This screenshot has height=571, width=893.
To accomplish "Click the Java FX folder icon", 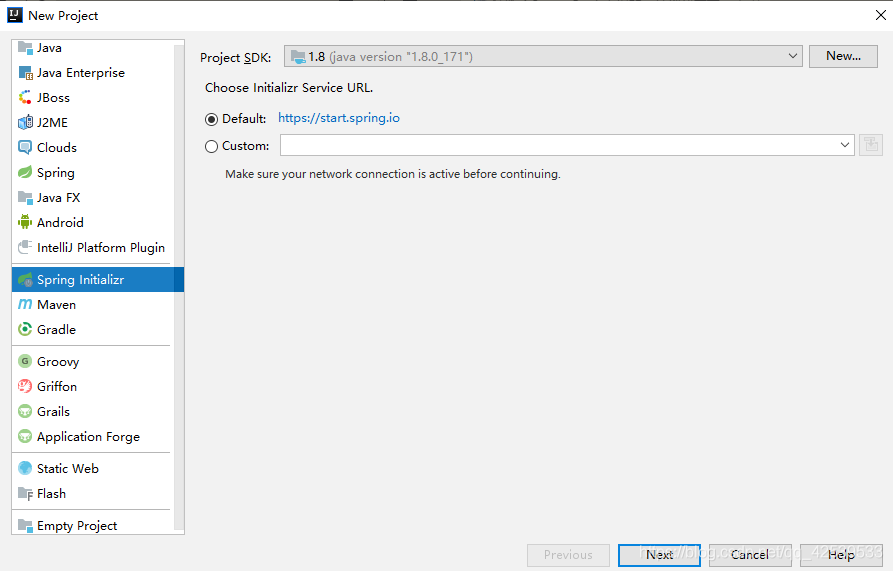I will click(x=25, y=198).
